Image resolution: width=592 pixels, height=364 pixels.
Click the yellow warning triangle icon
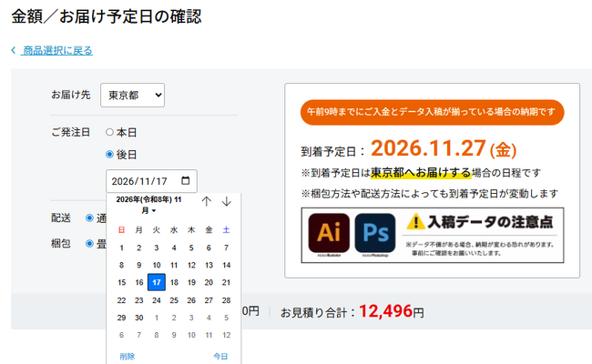click(415, 221)
